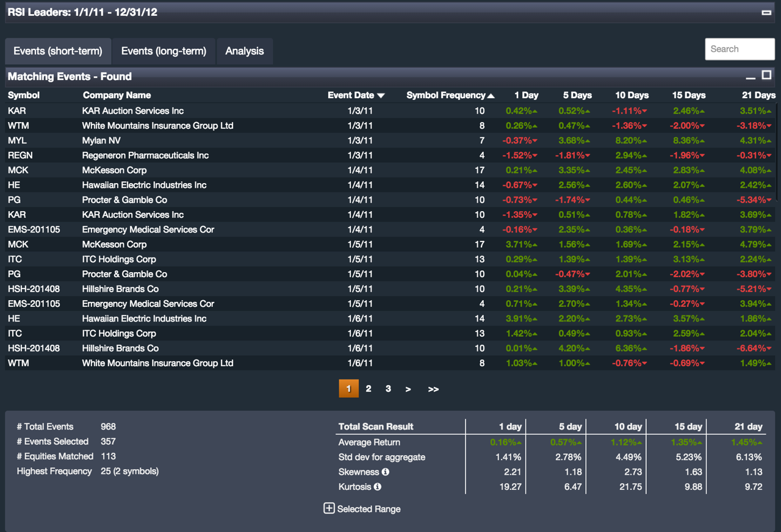
Task: Go to page 2 of matching events
Action: point(369,389)
